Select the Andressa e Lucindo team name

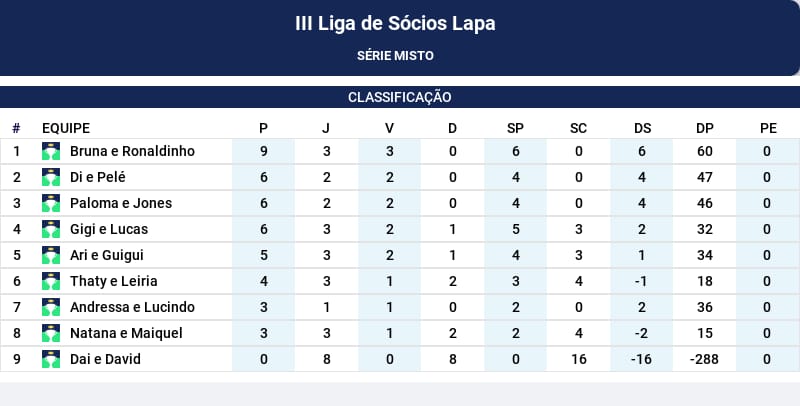coord(132,307)
